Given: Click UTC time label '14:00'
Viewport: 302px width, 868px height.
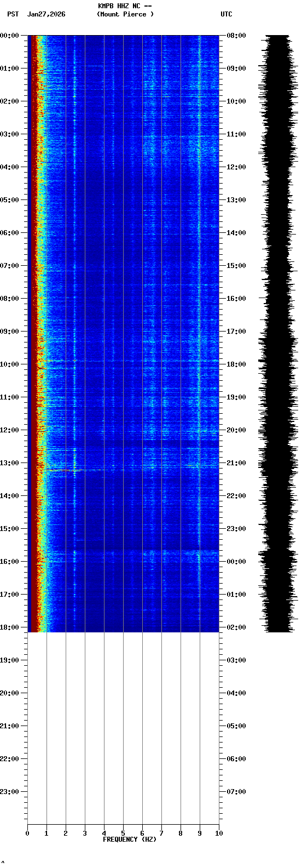Looking at the screenshot, I should 236,233.
